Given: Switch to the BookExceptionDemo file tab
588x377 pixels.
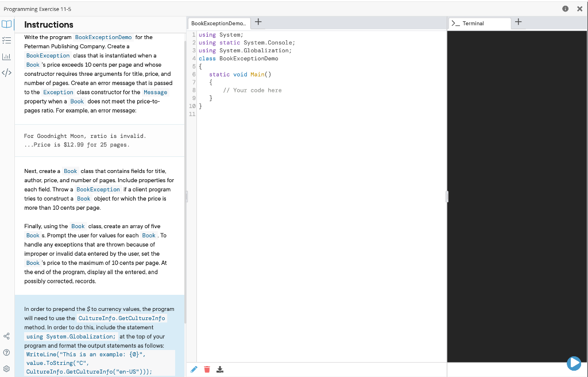Looking at the screenshot, I should point(218,24).
